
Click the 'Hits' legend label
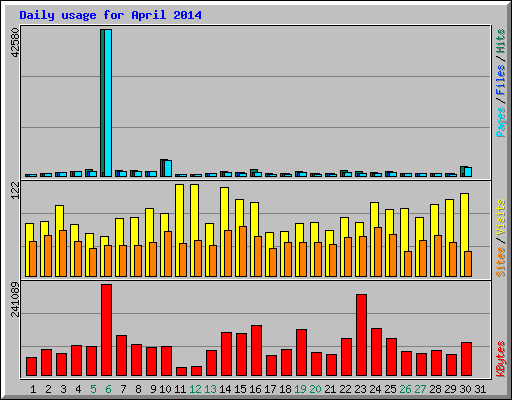(501, 41)
